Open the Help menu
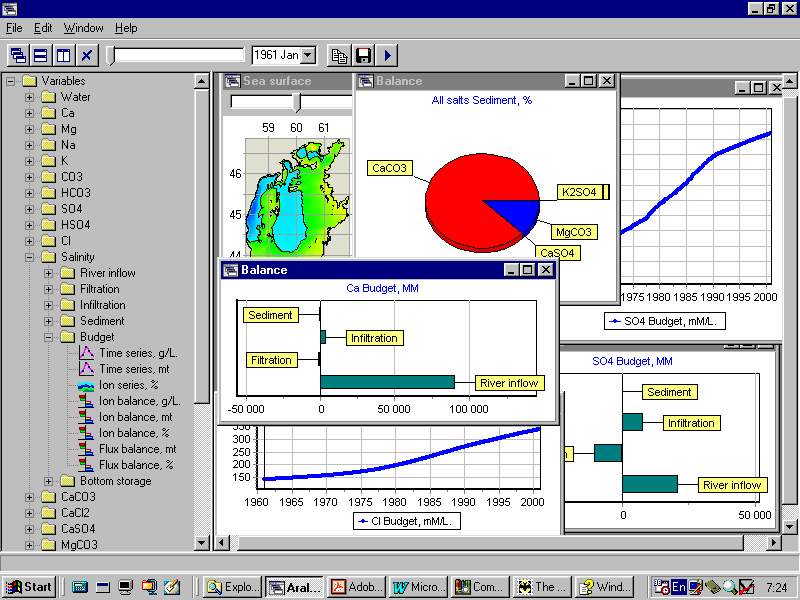Viewport: 800px width, 600px height. 126,28
